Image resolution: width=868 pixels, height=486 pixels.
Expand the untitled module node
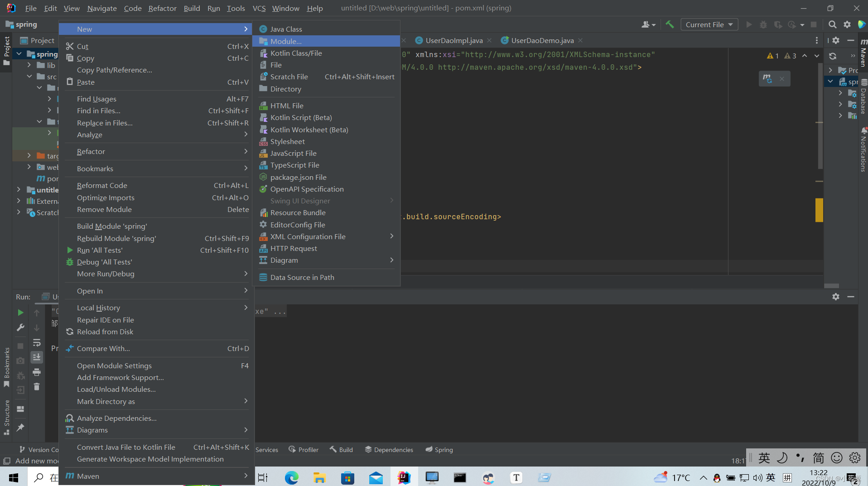click(19, 189)
